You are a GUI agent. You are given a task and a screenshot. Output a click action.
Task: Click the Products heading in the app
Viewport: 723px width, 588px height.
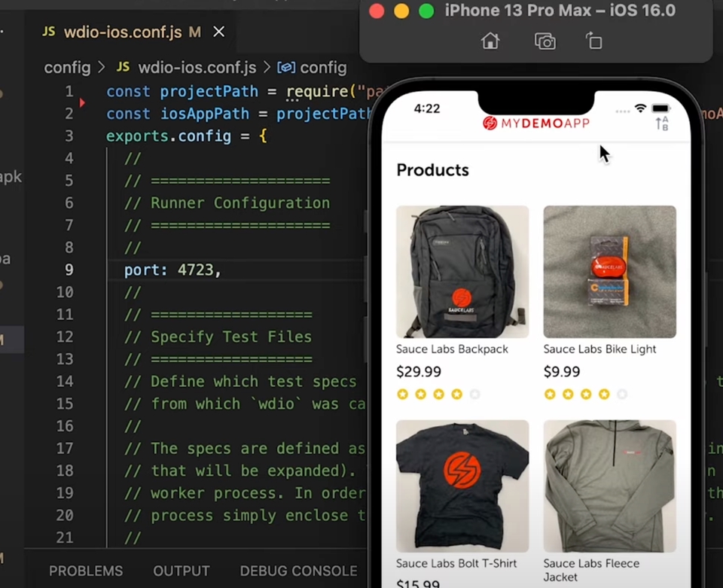(432, 170)
